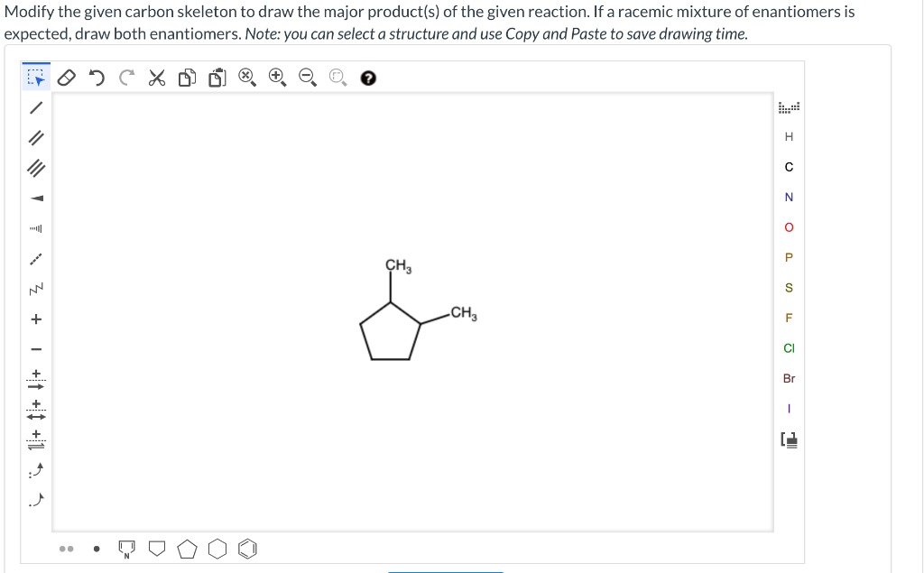Open the Help info button

click(x=367, y=79)
